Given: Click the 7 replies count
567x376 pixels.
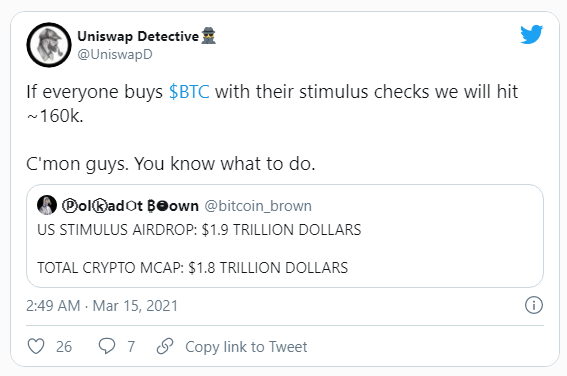Looking at the screenshot, I should [131, 347].
